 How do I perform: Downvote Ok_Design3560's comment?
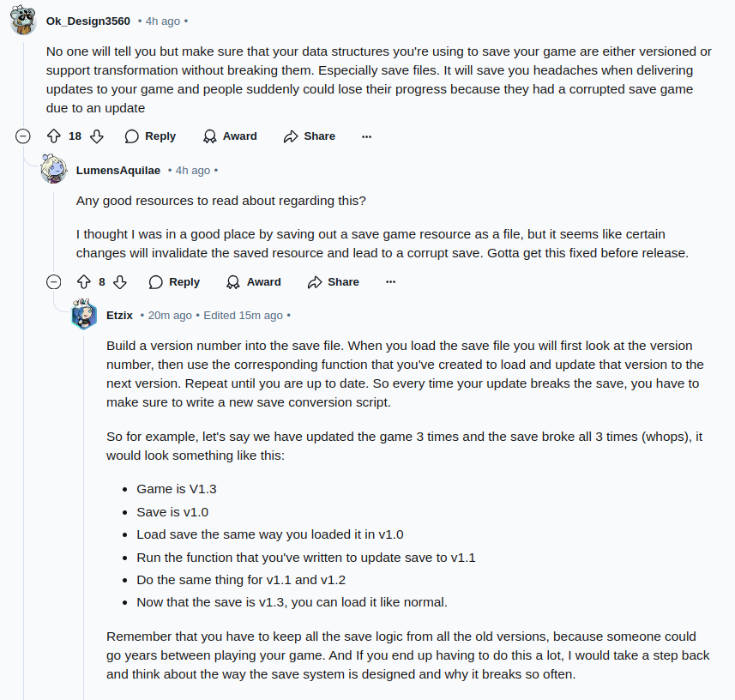click(x=97, y=136)
